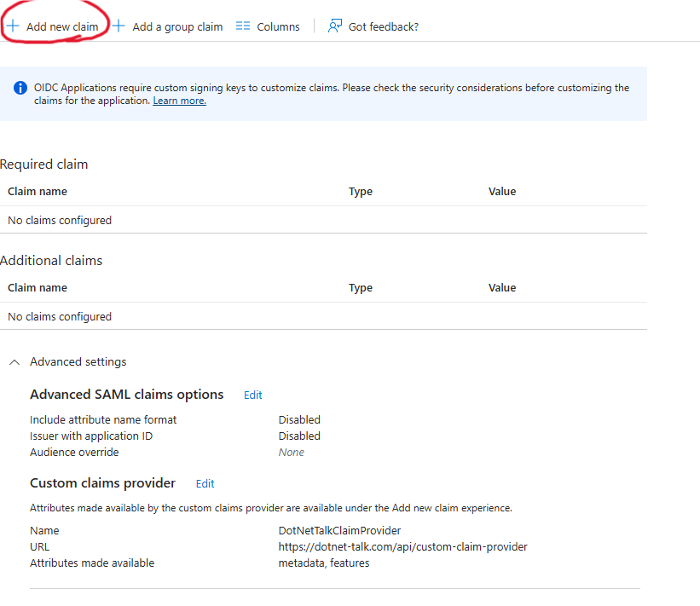Click the blue info icon in banner
The height and width of the screenshot is (606, 700).
click(x=20, y=88)
